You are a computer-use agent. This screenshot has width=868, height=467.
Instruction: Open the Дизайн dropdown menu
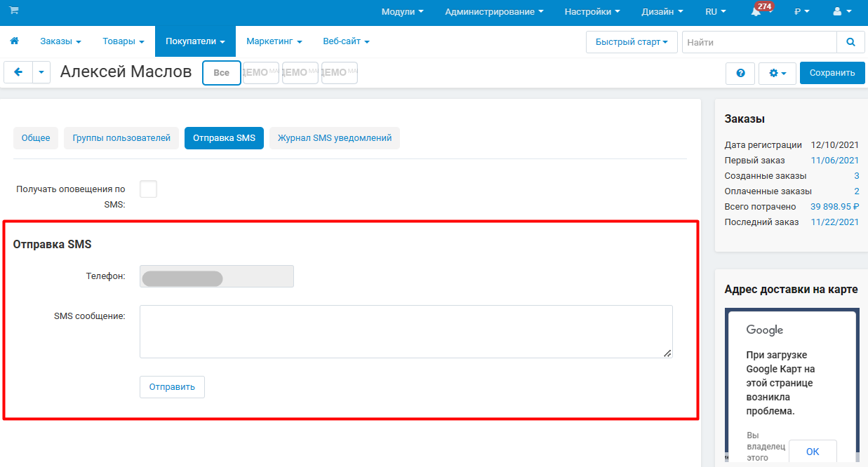tap(662, 12)
